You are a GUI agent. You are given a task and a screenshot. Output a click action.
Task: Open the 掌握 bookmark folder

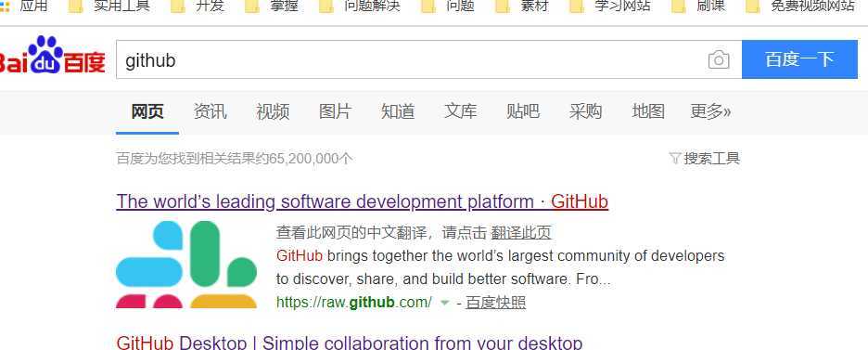click(x=271, y=6)
